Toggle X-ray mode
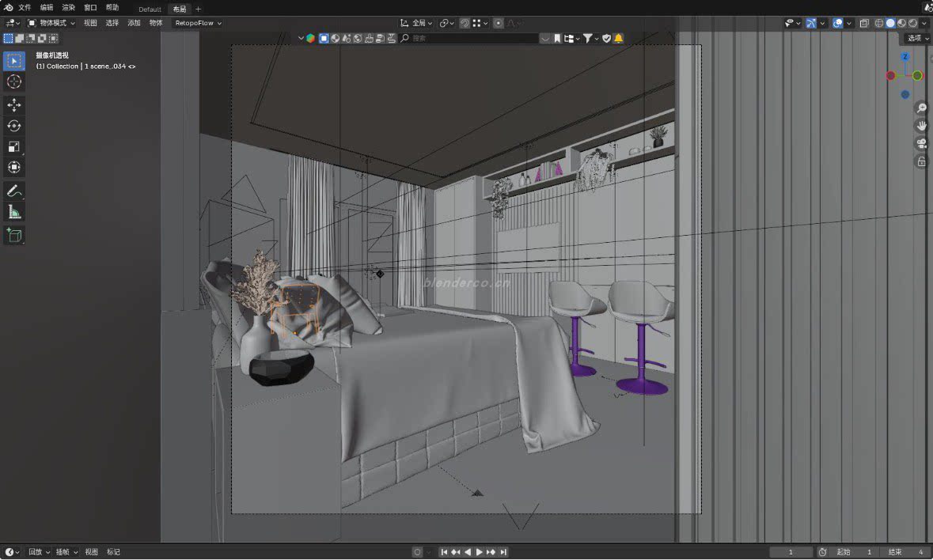 864,23
